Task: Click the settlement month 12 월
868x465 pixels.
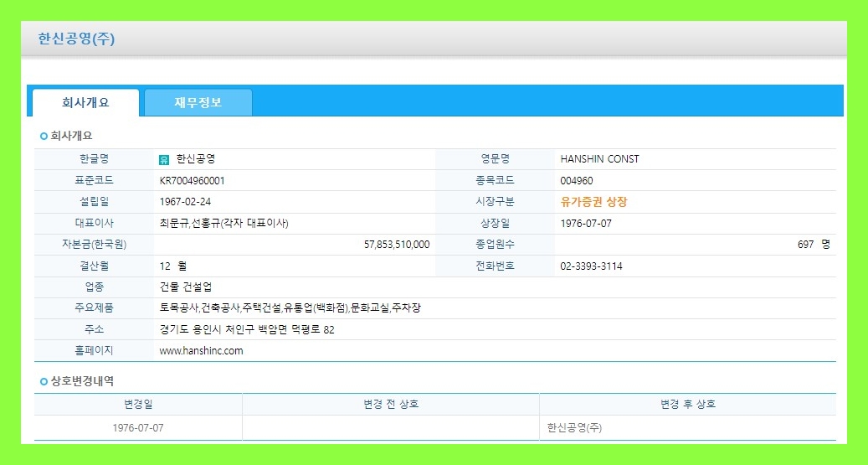Action: pyautogui.click(x=173, y=266)
